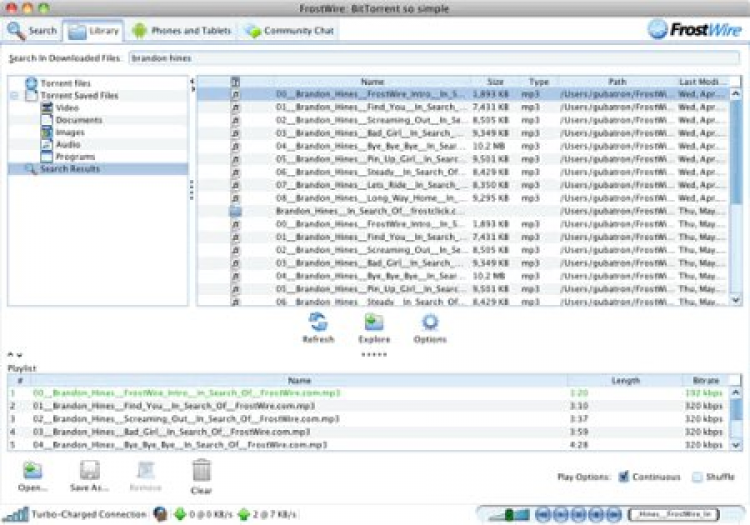Sort library table by Name column

372,82
